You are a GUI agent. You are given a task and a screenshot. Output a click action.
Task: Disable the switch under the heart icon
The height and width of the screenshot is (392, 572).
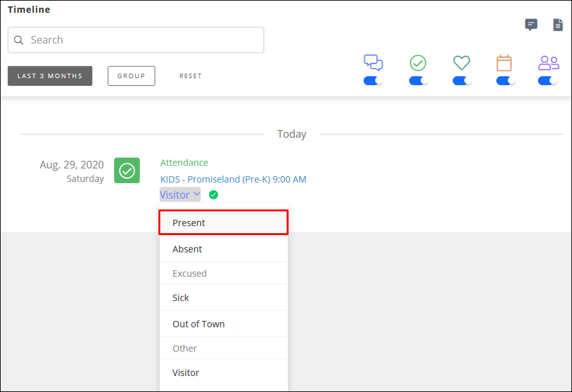tap(462, 81)
